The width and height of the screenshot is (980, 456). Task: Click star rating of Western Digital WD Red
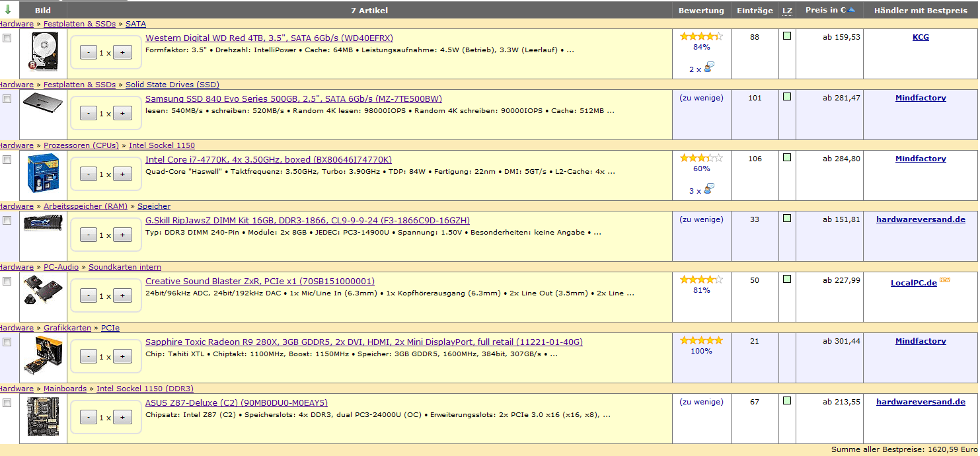(x=701, y=36)
